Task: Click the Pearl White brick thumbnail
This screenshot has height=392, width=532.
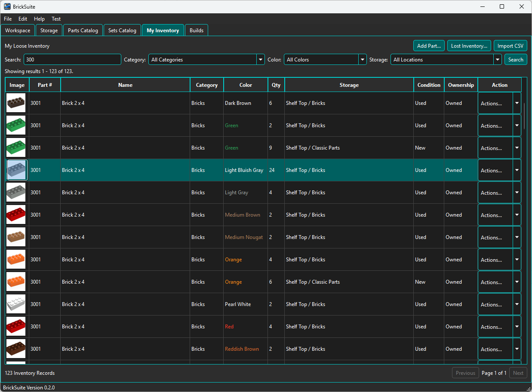Action: (x=16, y=304)
